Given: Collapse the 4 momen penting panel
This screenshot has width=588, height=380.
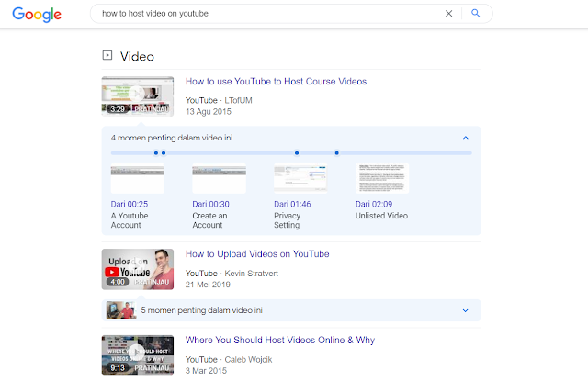Looking at the screenshot, I should click(x=466, y=138).
